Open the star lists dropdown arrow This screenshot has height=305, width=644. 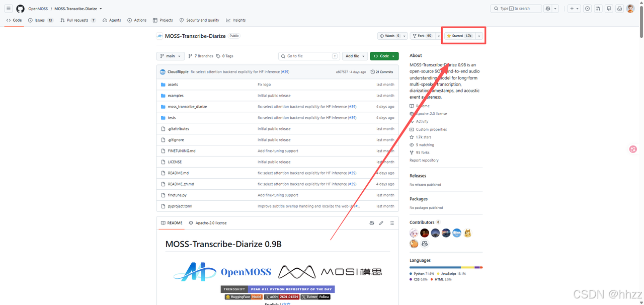(x=479, y=36)
